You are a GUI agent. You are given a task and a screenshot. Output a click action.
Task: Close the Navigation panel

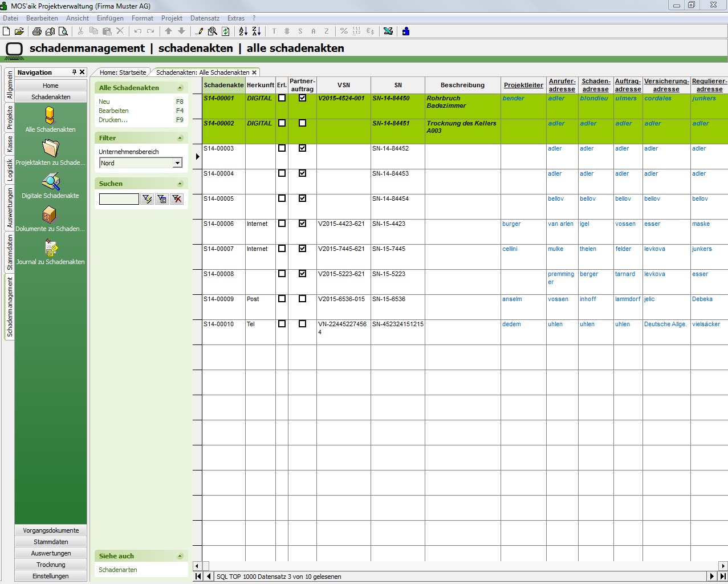[x=82, y=72]
